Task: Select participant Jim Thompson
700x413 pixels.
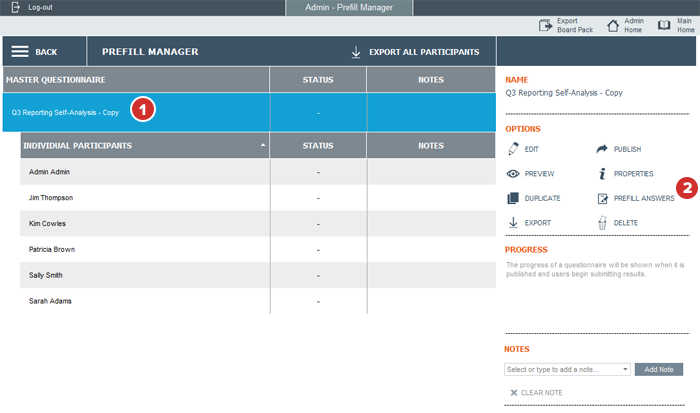Action: pyautogui.click(x=51, y=198)
